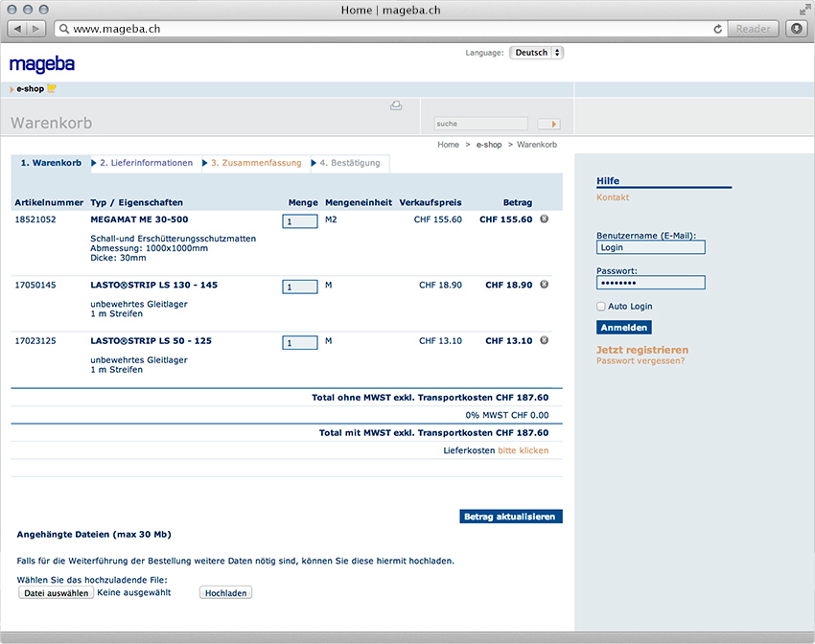Click the quantity field for LASTO®STRIP LS 130 - 145

300,287
